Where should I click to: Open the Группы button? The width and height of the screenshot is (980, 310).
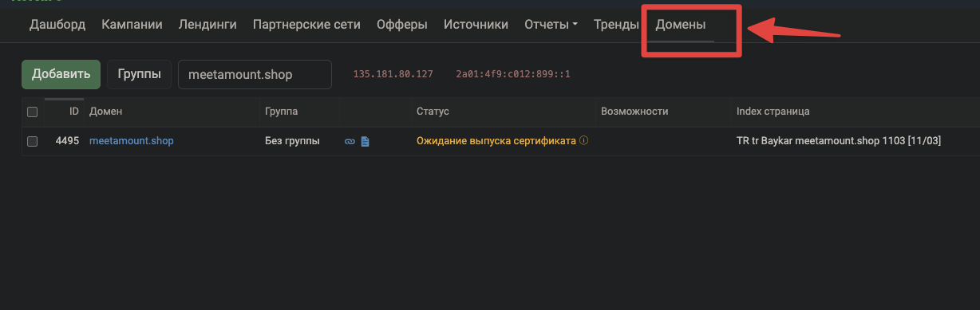[x=139, y=74]
